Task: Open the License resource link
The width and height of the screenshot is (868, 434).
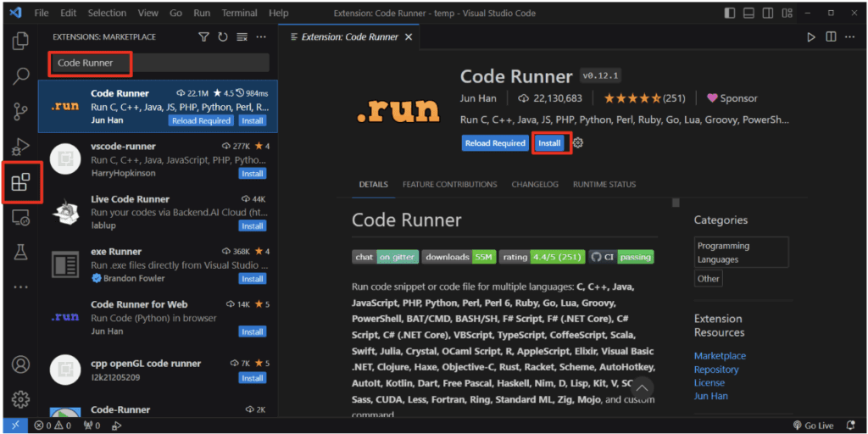Action: [709, 382]
